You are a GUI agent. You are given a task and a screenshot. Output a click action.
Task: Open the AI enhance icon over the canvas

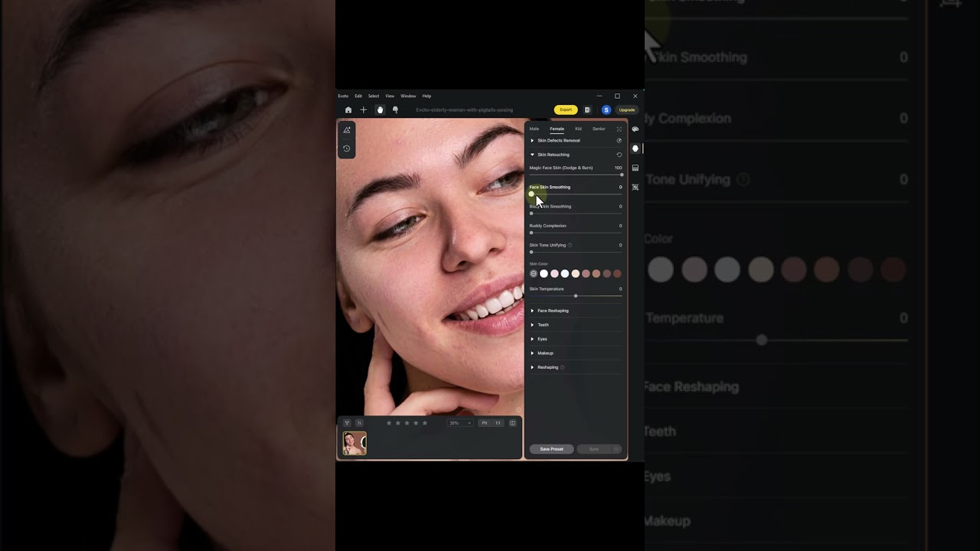pyautogui.click(x=347, y=130)
